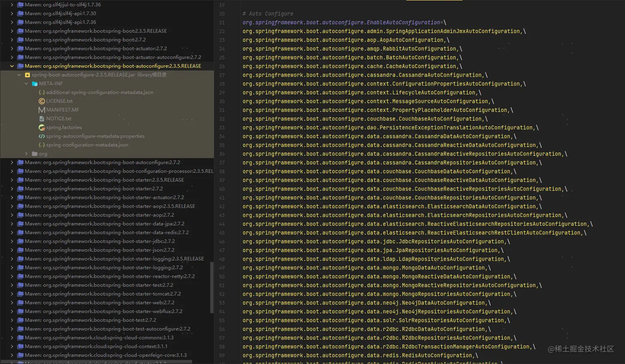Select spring-boot-configuration-processor library

pyautogui.click(x=119, y=171)
